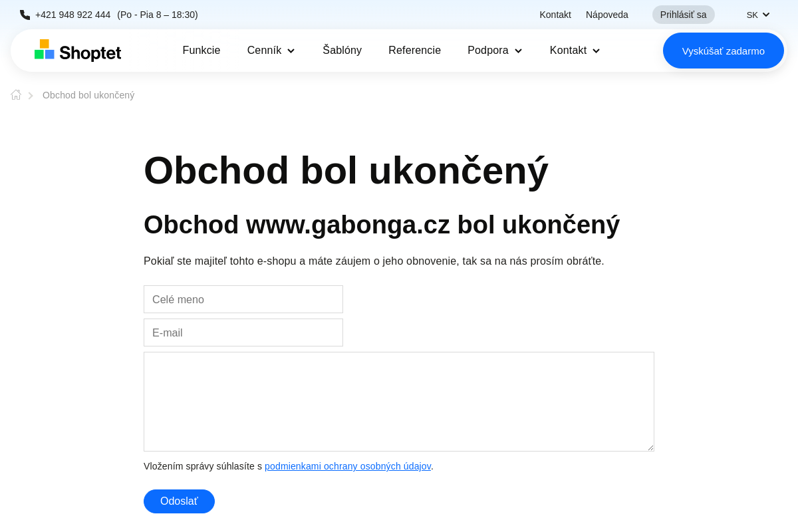798x532 pixels.
Task: Navigate to Šablóny
Action: 342,50
